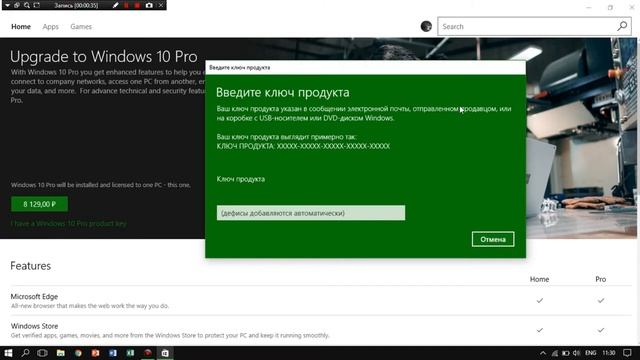Switch to the Home tab in Store
This screenshot has width=640, height=360.
[21, 27]
